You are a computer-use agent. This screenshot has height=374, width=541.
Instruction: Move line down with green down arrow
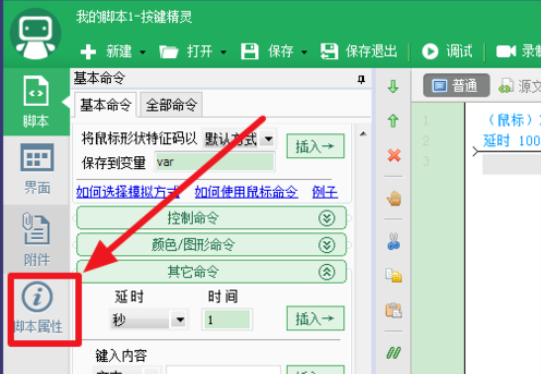tap(393, 87)
